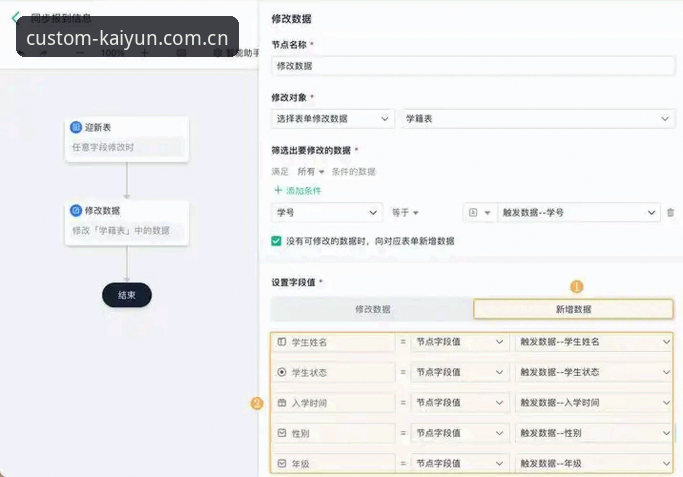Click the 节点名称 label
Viewport: 683px width, 477px height.
[x=289, y=44]
